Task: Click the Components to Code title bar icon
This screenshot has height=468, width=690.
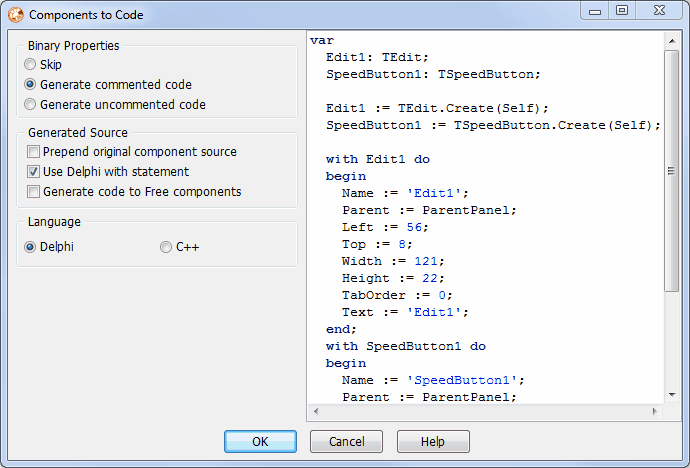Action: pyautogui.click(x=15, y=15)
